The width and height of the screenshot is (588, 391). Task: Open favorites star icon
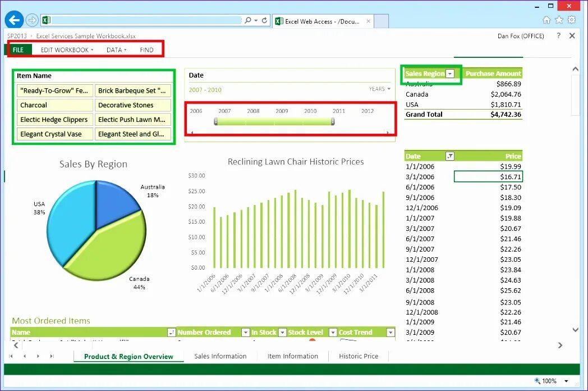click(x=559, y=20)
